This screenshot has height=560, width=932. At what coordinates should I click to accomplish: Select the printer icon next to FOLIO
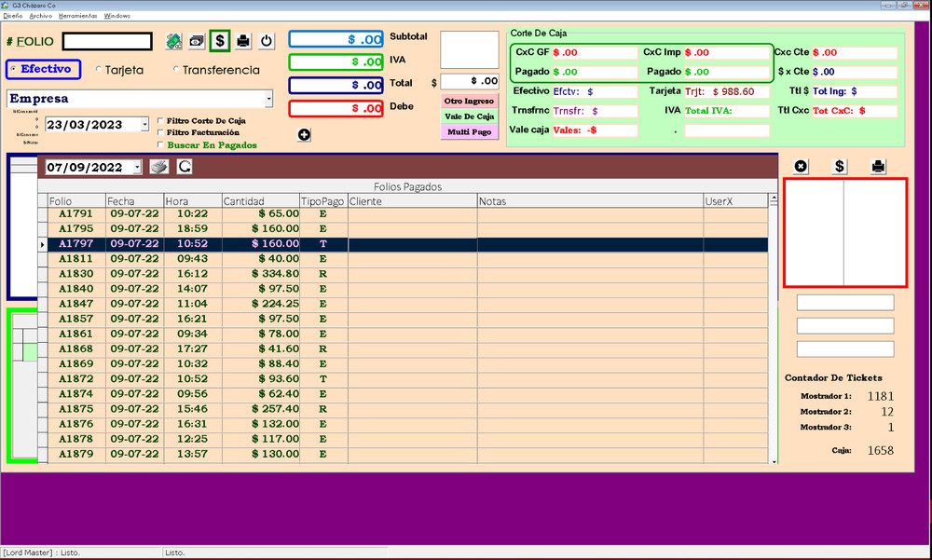pos(242,40)
